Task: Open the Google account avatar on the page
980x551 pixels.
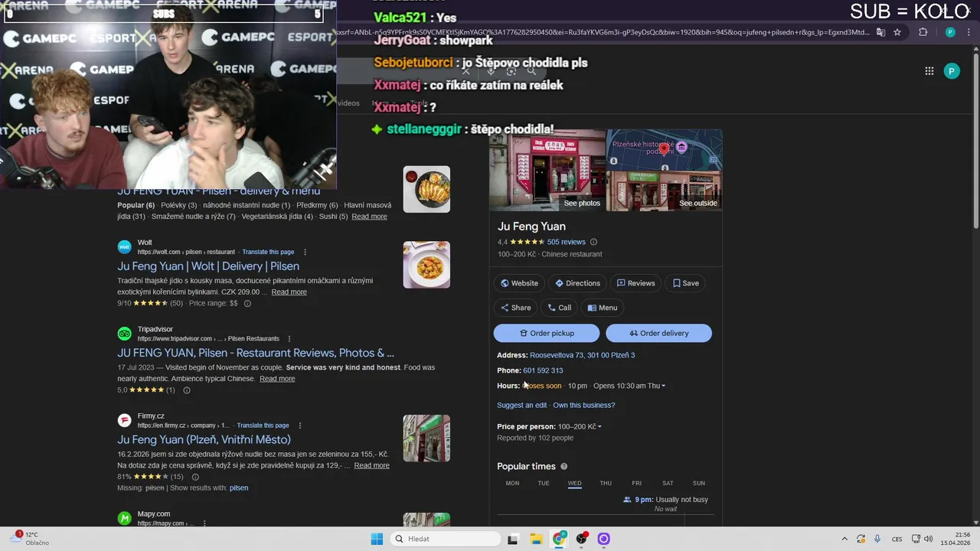Action: (952, 71)
